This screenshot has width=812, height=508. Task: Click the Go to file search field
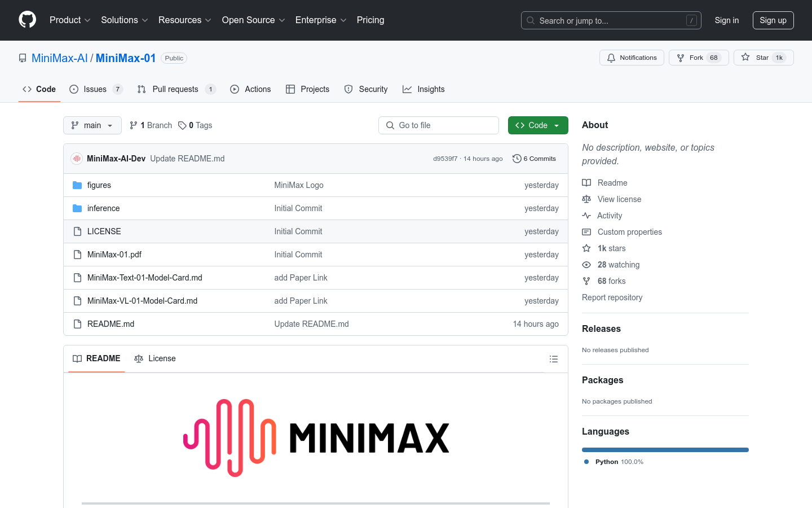(x=439, y=125)
